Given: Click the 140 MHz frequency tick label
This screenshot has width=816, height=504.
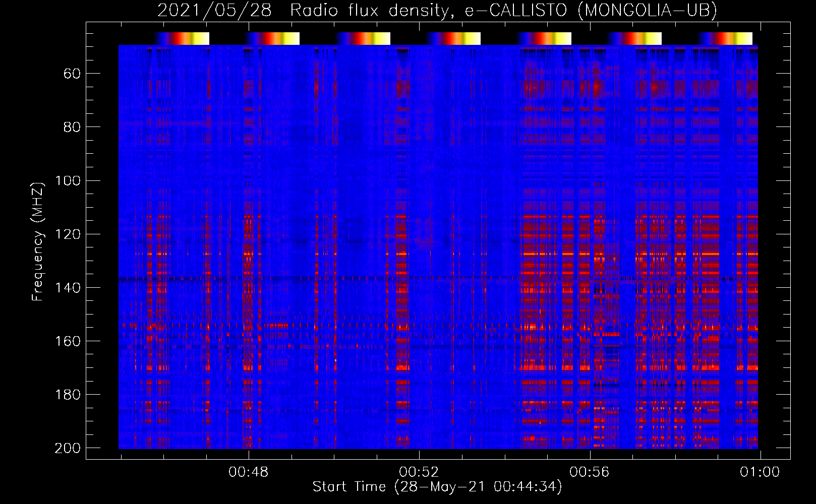Looking at the screenshot, I should tap(68, 288).
